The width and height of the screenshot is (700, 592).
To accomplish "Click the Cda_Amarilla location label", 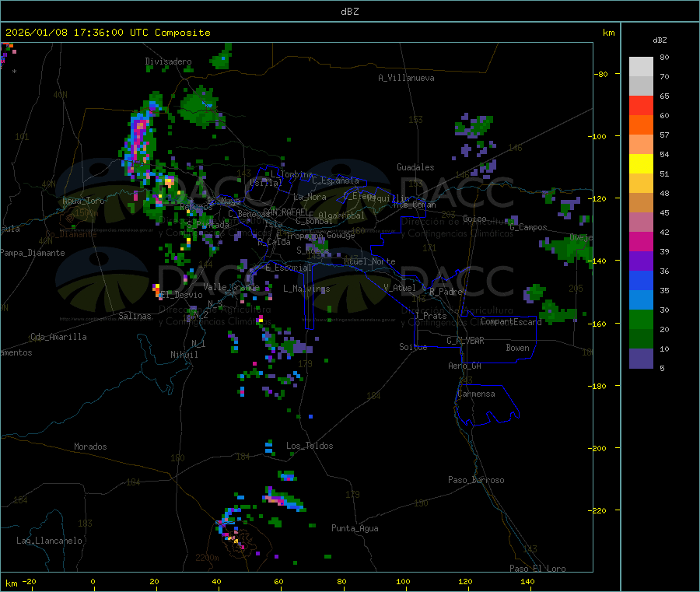I will (x=58, y=337).
